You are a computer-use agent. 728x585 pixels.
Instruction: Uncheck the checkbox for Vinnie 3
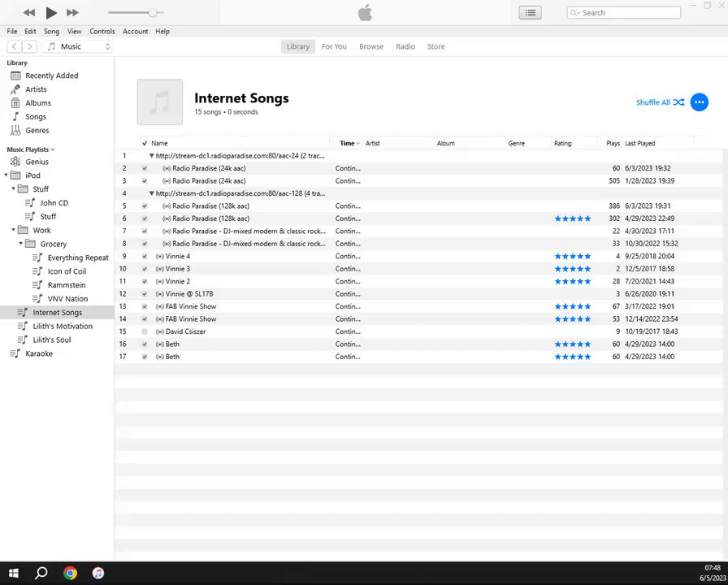coord(145,269)
